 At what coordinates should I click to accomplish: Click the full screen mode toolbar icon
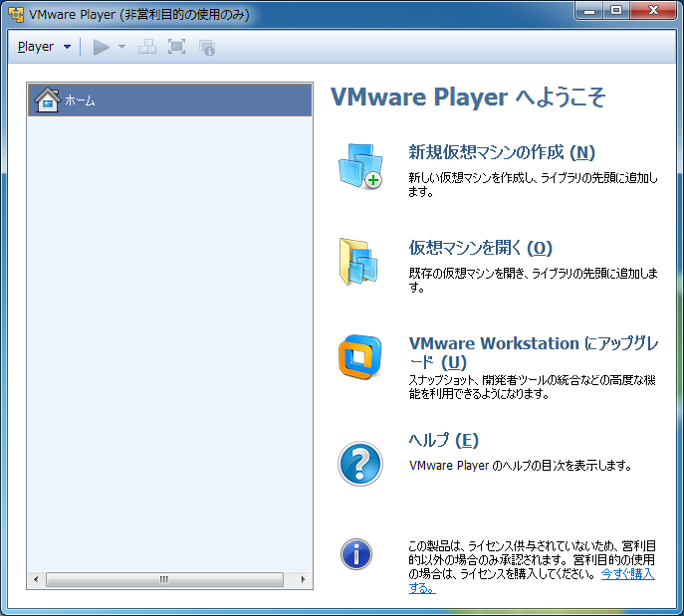176,47
